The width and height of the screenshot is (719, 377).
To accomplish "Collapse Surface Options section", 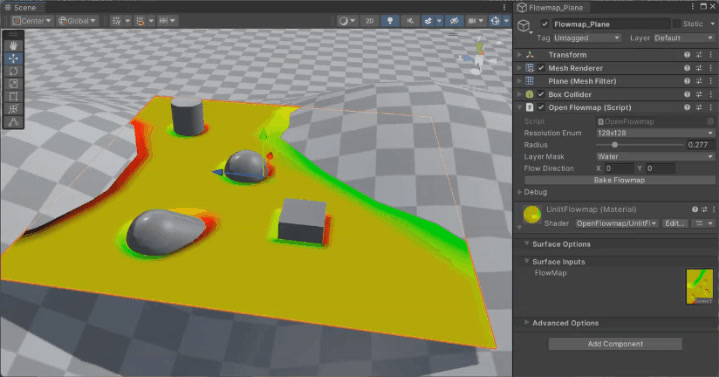I will point(526,244).
